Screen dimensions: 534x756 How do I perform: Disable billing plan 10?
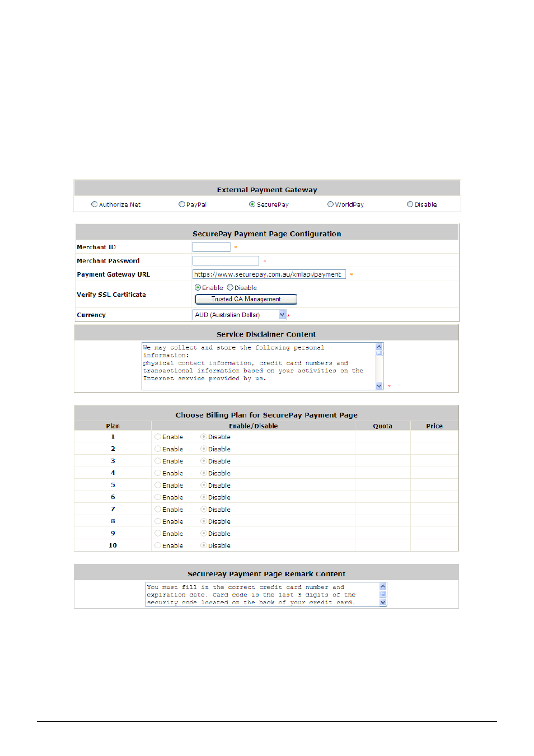pyautogui.click(x=204, y=545)
